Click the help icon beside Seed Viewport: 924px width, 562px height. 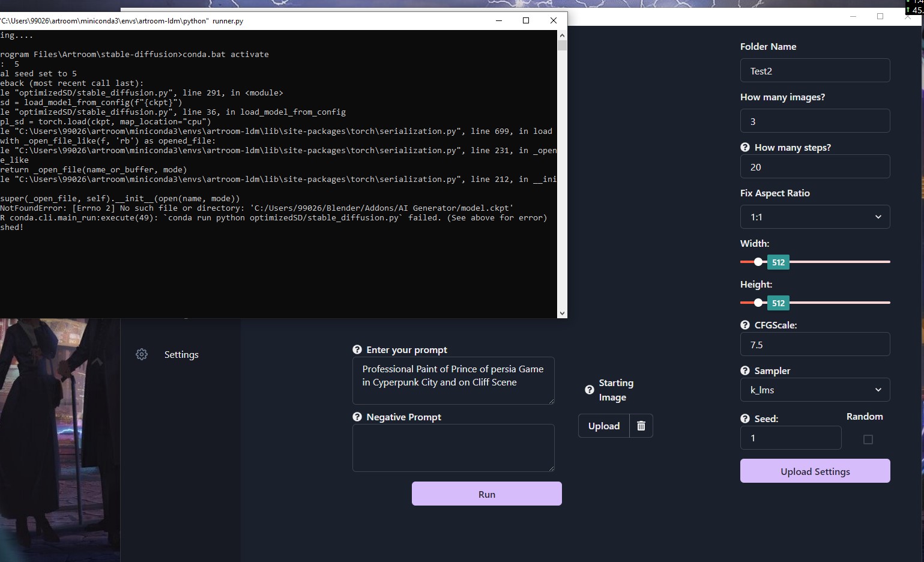(x=744, y=418)
